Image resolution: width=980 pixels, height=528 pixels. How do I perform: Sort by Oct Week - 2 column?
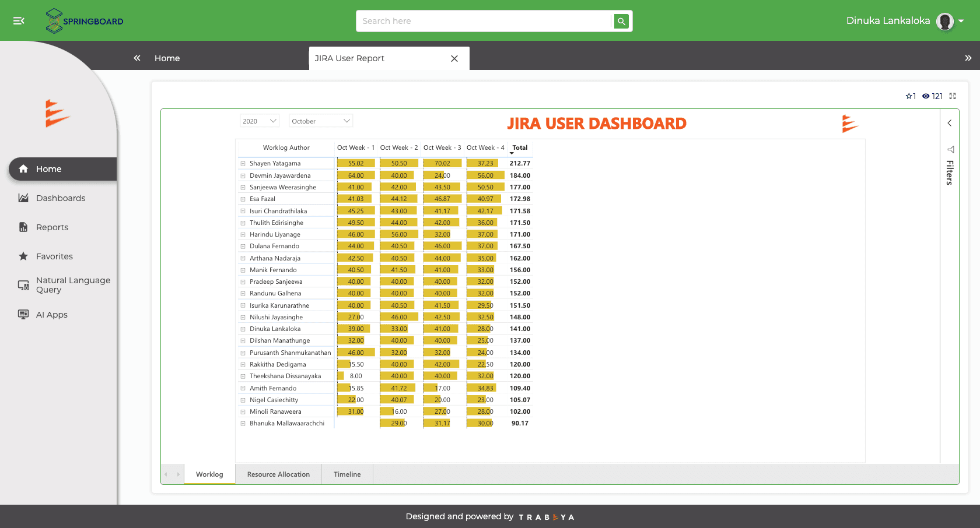click(399, 148)
